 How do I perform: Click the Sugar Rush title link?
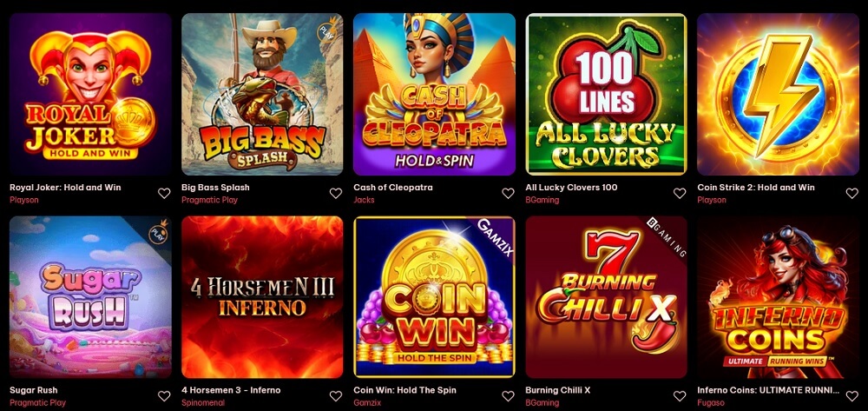(x=33, y=390)
